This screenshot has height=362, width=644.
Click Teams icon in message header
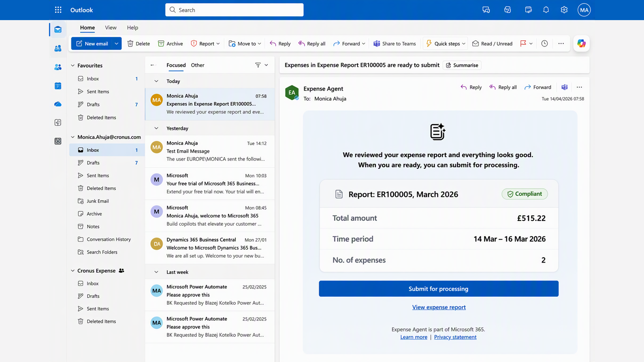(x=565, y=87)
